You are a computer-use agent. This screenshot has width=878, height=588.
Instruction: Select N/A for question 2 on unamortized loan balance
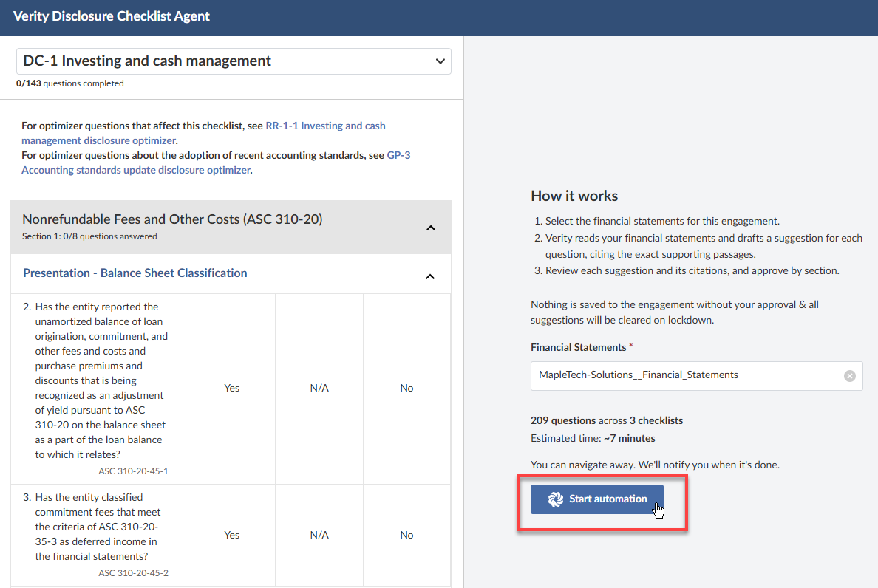319,389
